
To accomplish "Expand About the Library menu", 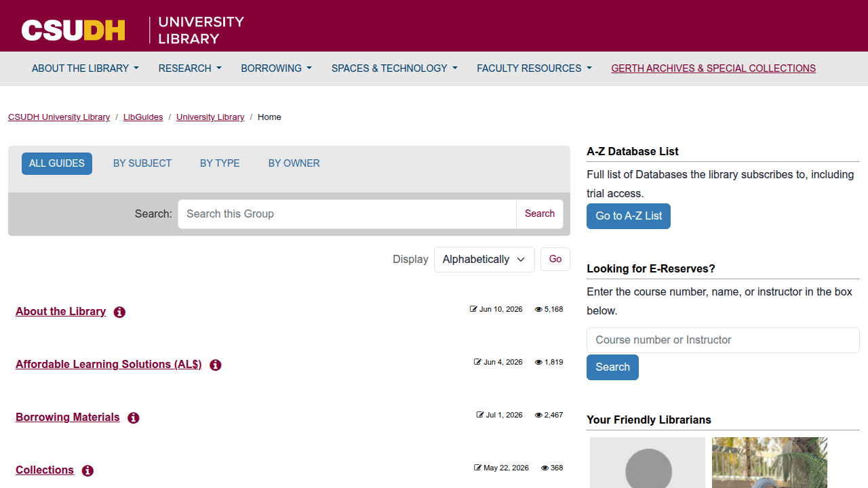I will tap(85, 68).
